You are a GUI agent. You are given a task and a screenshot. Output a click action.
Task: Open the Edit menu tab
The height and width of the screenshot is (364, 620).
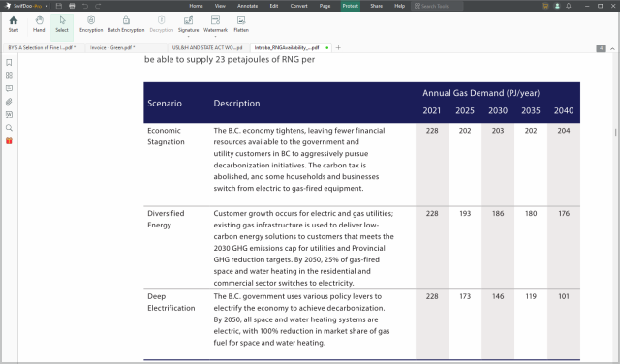tap(274, 6)
